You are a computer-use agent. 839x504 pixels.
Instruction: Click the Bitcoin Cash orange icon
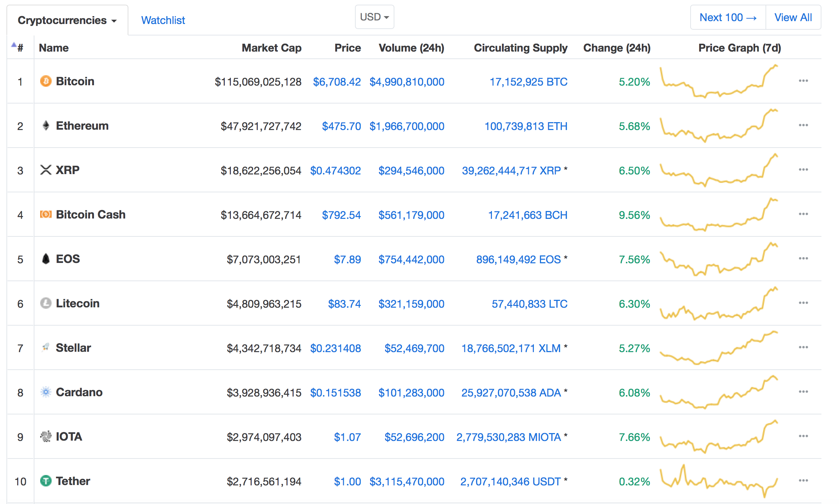pos(46,214)
